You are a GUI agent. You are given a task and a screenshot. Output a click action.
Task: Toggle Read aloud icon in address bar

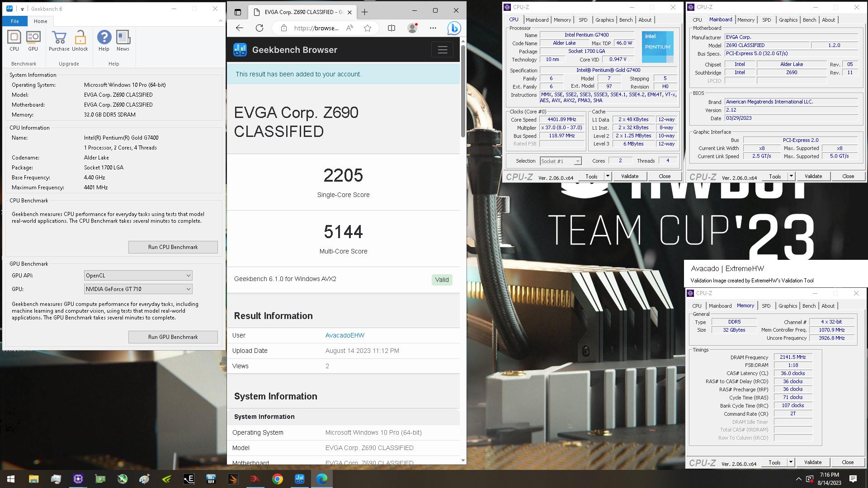click(349, 28)
